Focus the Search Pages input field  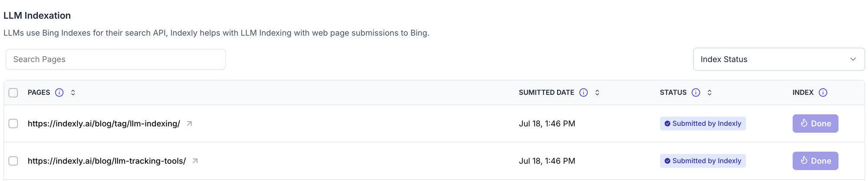click(115, 59)
